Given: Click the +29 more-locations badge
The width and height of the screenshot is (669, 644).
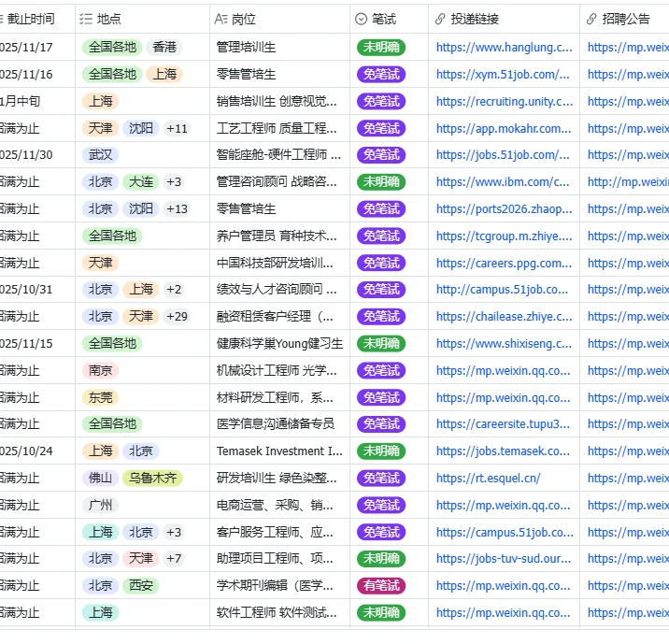Looking at the screenshot, I should 177,316.
